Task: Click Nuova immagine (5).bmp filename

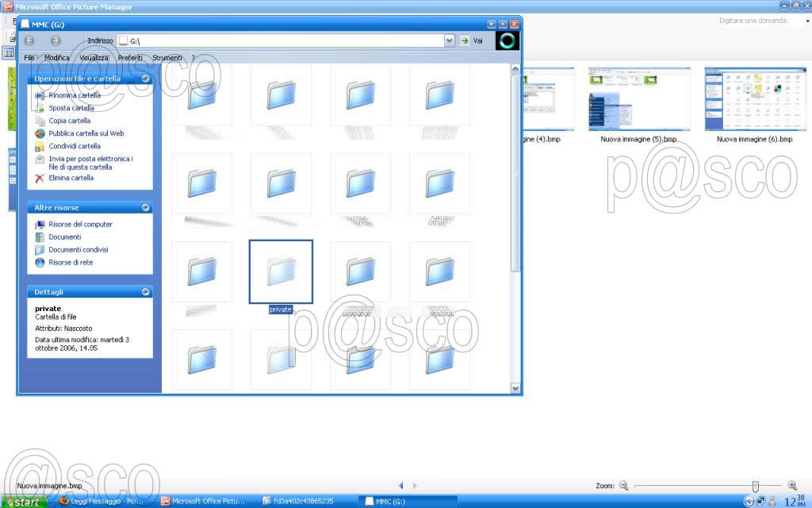Action: click(x=638, y=140)
